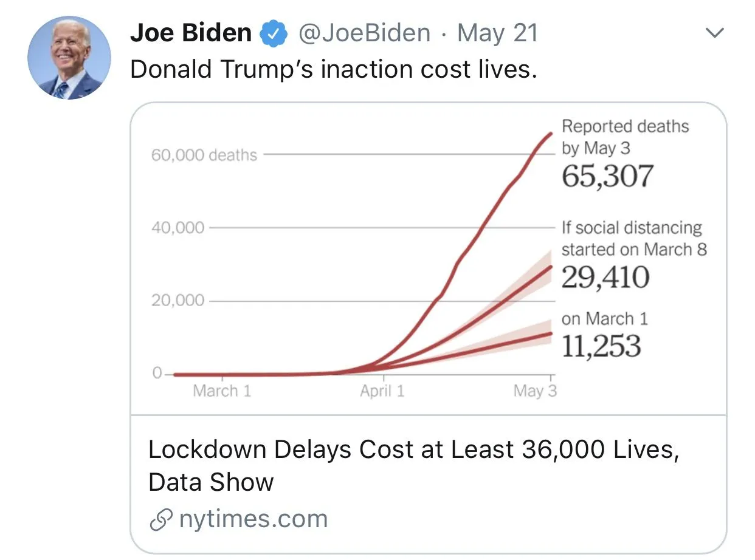This screenshot has width=755, height=560.
Task: Click the blue verified badge icon
Action: (x=274, y=33)
